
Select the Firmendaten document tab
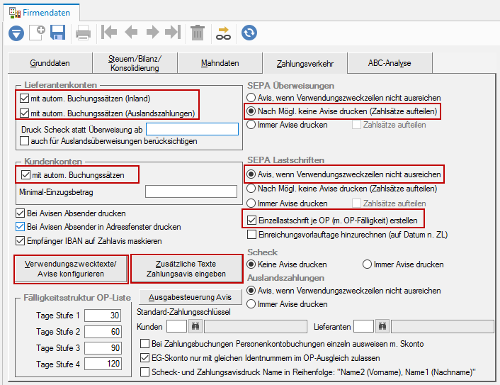coord(42,13)
